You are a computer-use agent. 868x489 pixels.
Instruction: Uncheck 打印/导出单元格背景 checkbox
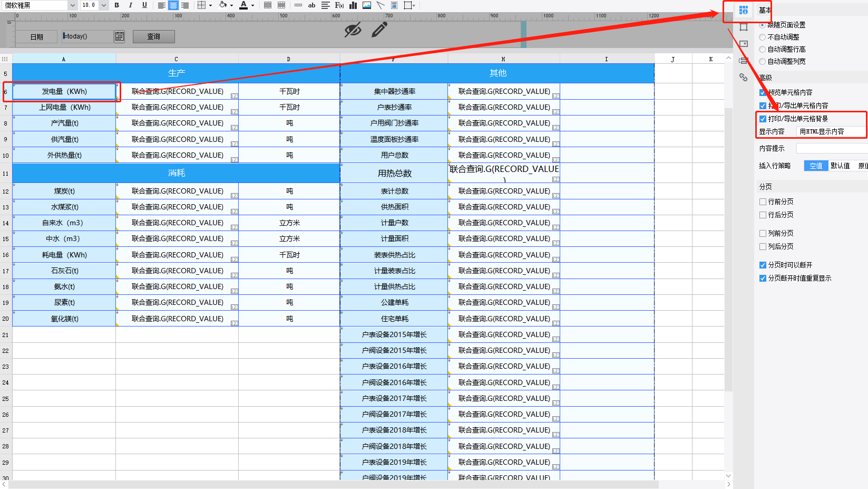[x=763, y=119]
